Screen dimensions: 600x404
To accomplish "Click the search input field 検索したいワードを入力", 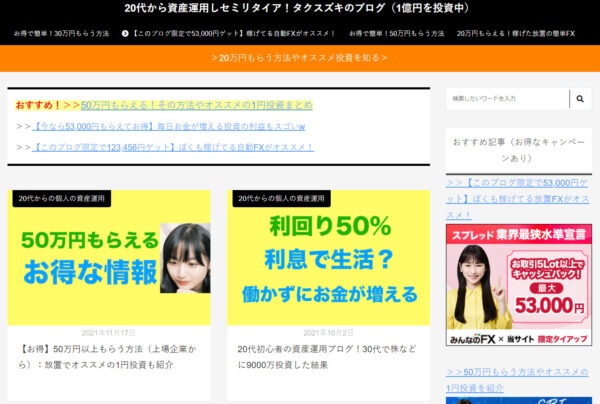I will [508, 99].
